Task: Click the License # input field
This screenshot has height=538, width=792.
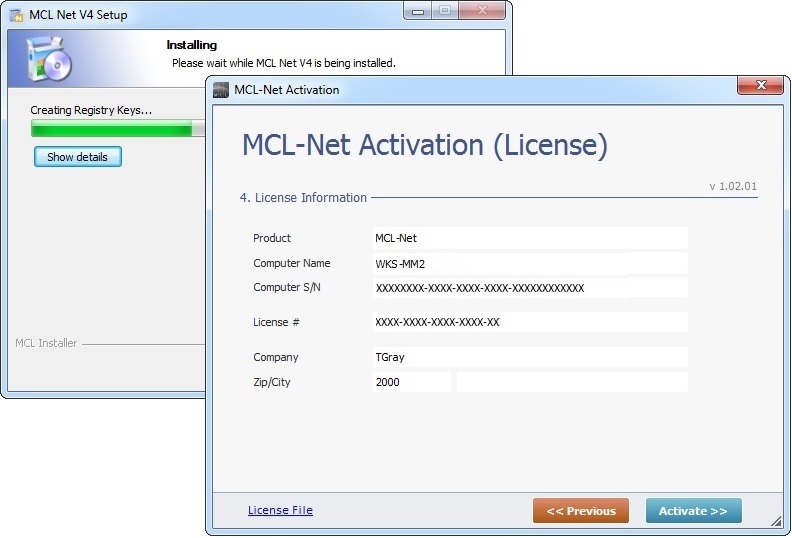Action: 530,322
